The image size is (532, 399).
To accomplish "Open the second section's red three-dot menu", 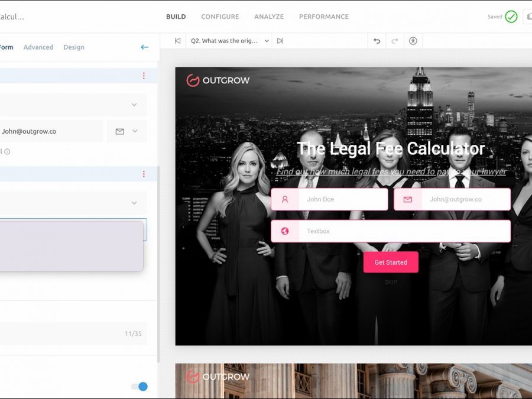I will point(144,174).
